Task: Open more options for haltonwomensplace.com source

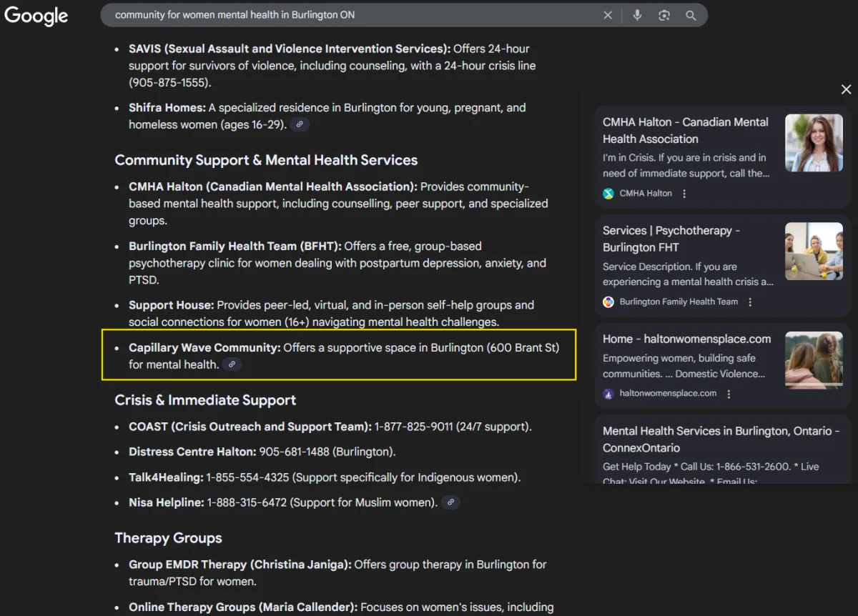Action: pos(729,394)
